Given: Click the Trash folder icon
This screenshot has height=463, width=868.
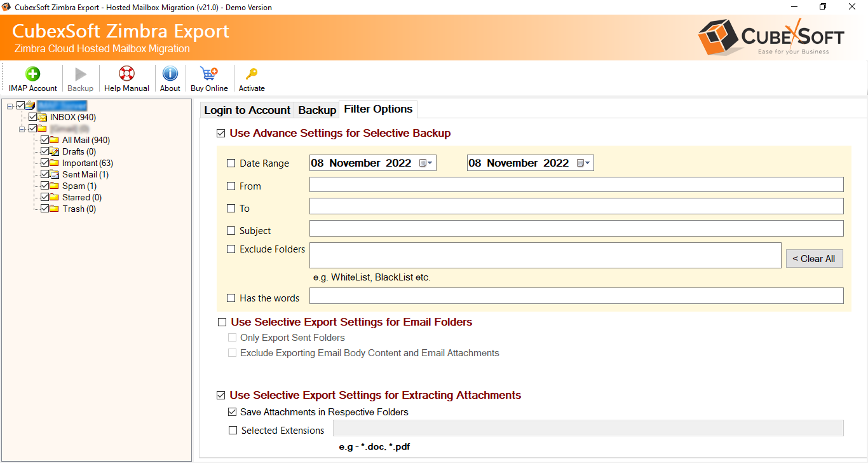Looking at the screenshot, I should [x=54, y=209].
